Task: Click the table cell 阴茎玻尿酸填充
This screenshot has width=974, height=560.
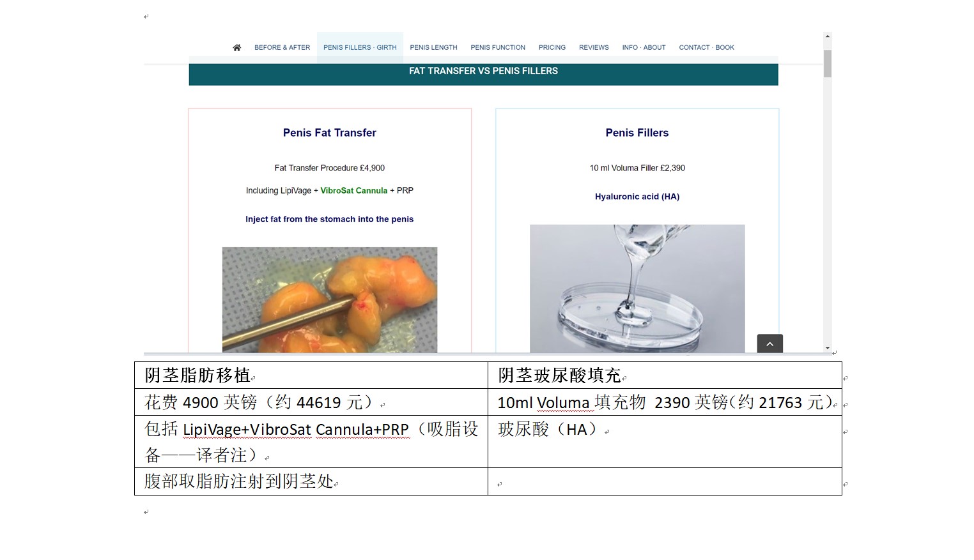Action: [x=665, y=375]
